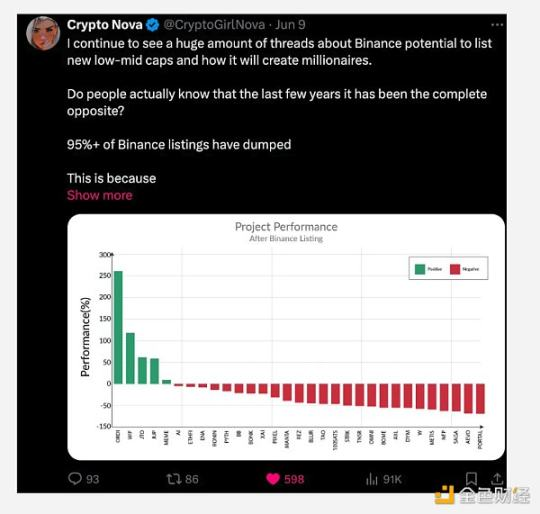
Task: Click Crypto Nova's profile avatar
Action: coord(43,33)
